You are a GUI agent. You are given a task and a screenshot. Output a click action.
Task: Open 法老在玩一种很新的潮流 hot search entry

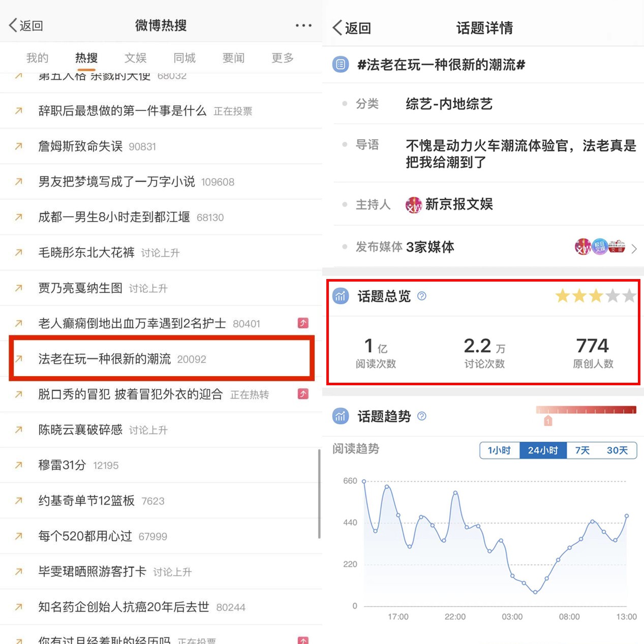162,359
